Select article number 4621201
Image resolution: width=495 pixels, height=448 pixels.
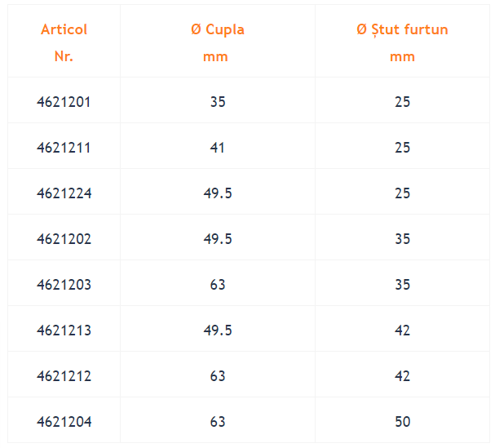(64, 102)
